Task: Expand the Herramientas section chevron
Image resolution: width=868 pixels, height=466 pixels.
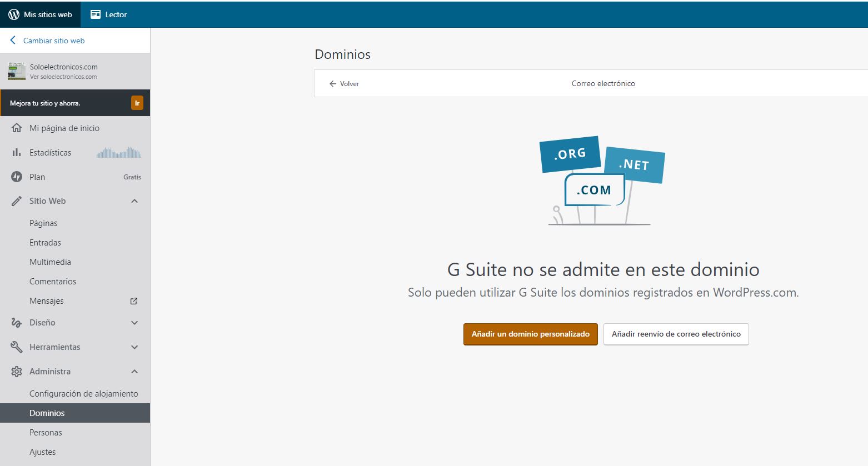Action: coord(134,347)
